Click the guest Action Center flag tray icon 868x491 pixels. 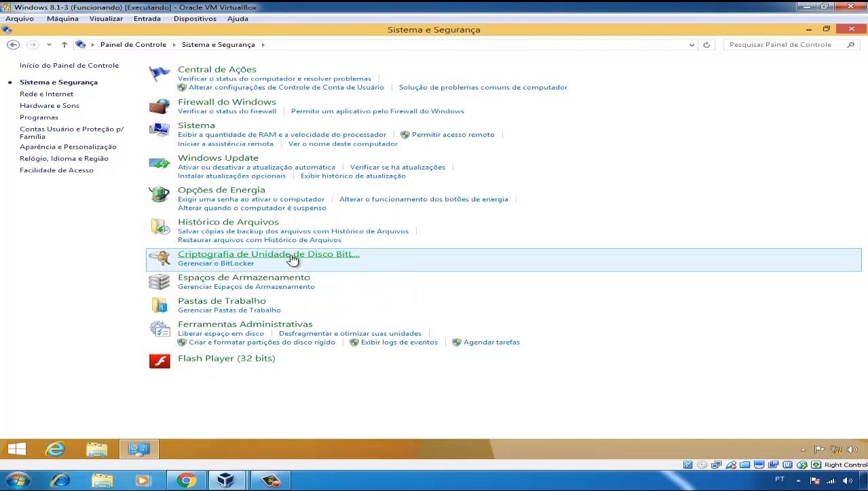[x=819, y=450]
